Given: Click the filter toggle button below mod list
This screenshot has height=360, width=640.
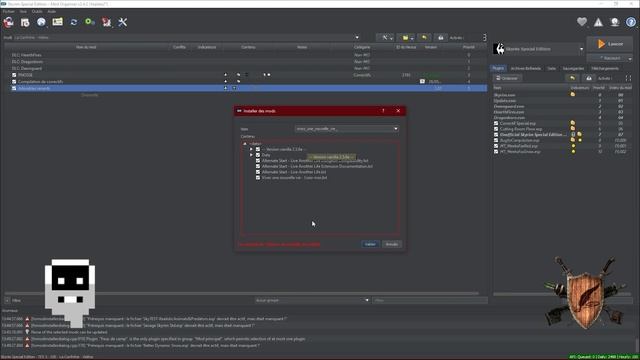Looking at the screenshot, I should tap(7, 300).
